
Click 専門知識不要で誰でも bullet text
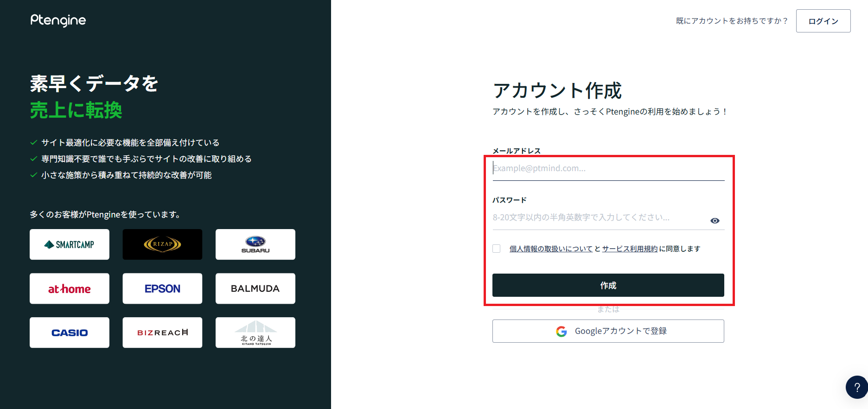pos(147,159)
